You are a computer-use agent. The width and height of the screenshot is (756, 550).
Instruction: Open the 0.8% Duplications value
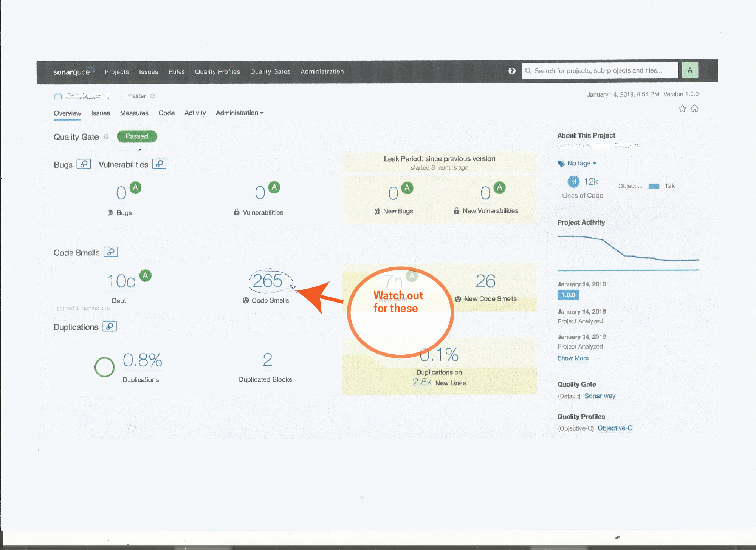pos(143,360)
